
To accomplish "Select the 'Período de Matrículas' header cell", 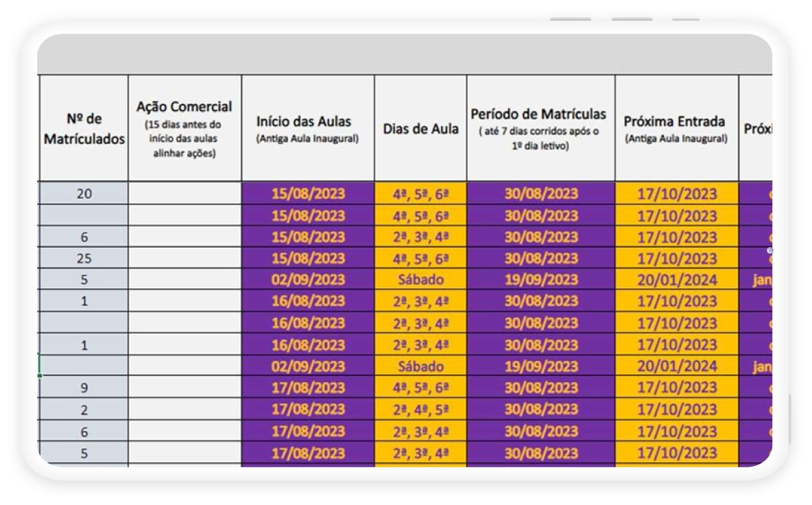I will click(x=540, y=128).
